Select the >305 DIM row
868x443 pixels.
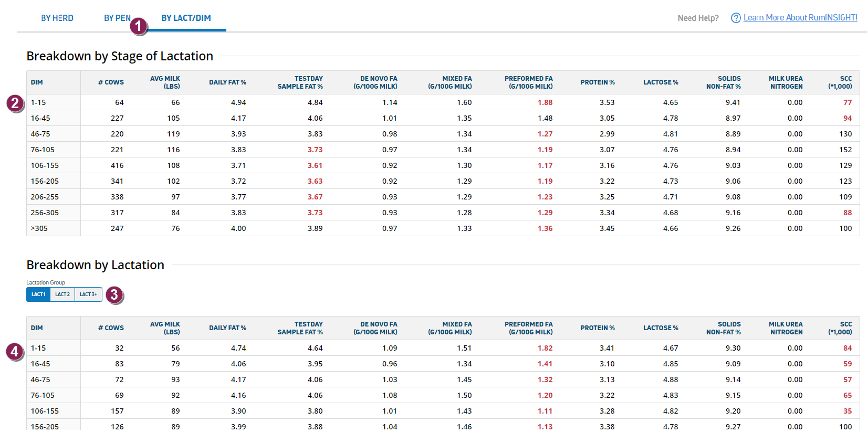coord(39,228)
